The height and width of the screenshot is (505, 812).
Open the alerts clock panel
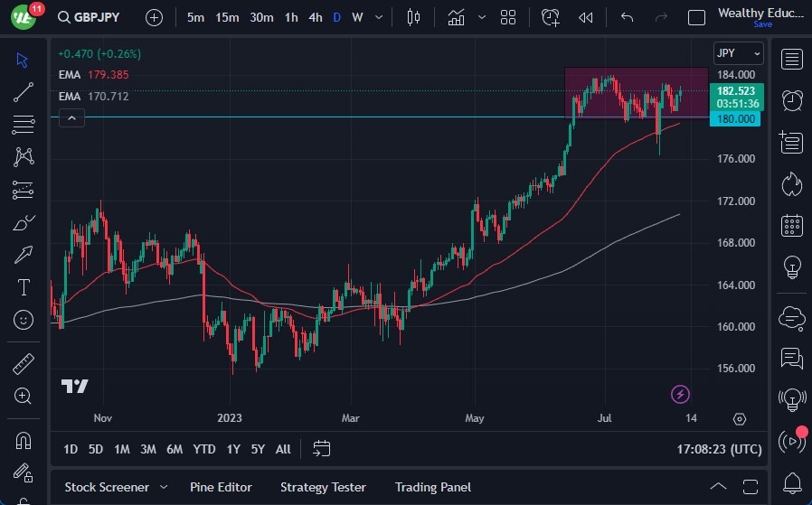tap(792, 99)
